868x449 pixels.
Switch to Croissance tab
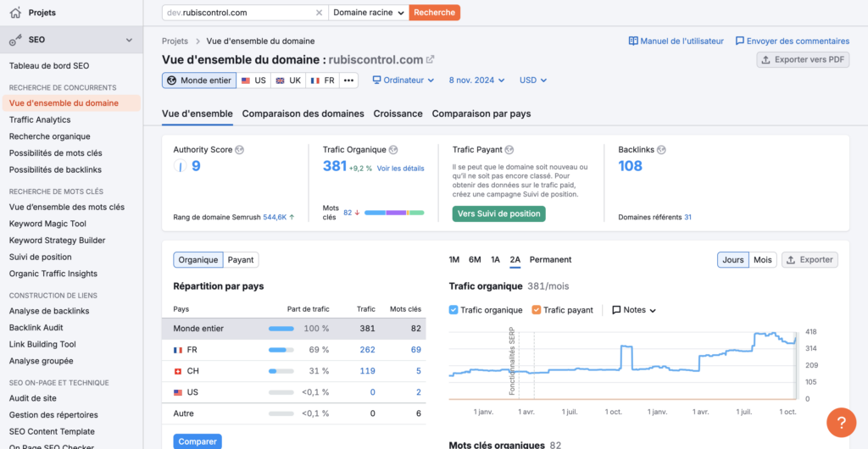tap(398, 114)
